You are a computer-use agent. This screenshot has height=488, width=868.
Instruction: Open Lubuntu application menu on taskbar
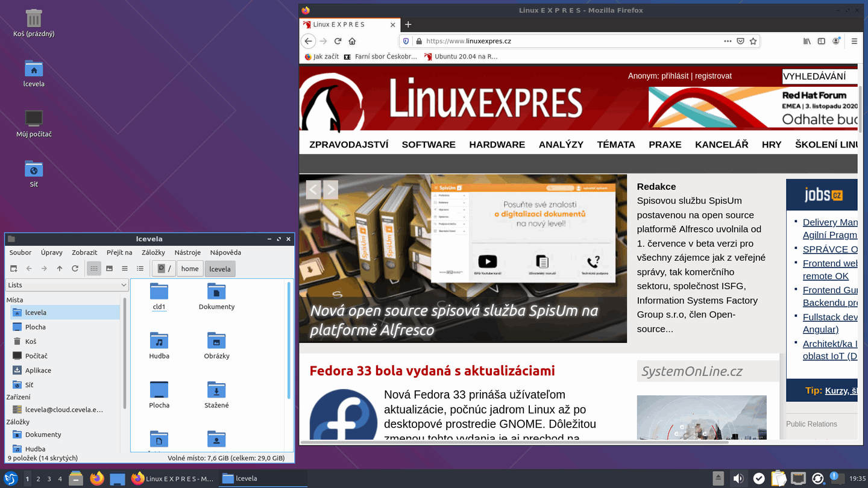coord(10,478)
